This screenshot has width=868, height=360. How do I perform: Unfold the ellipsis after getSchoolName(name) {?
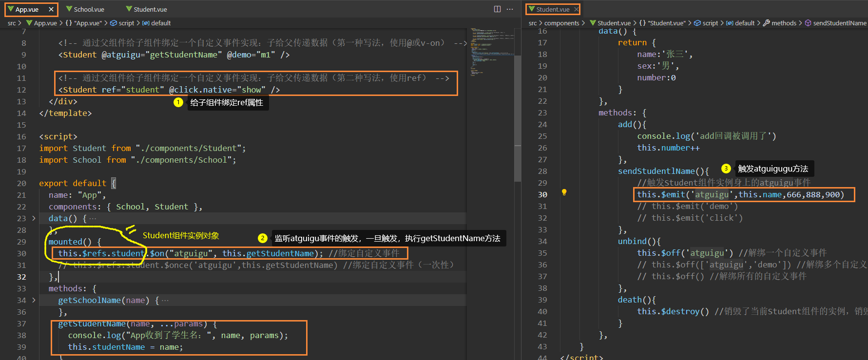165,301
